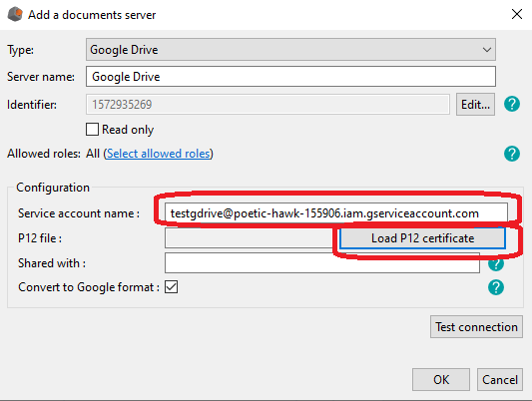Cancel adding the documents server

point(500,380)
